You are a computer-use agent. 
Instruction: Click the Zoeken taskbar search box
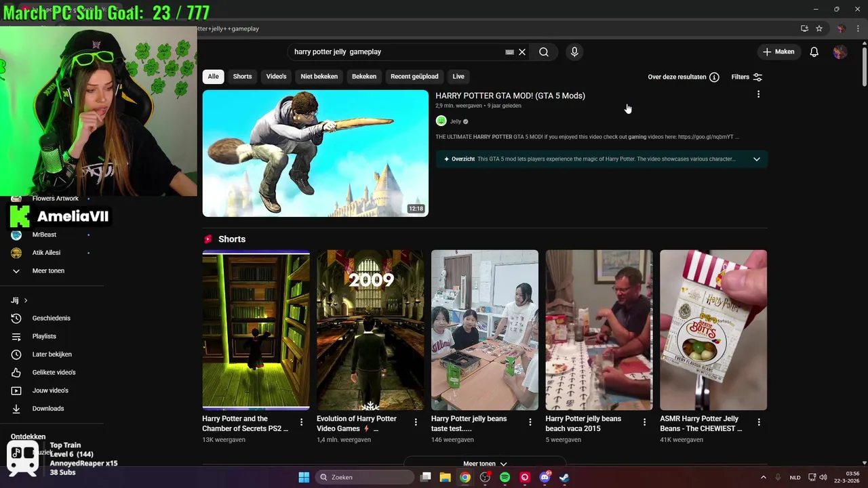coord(365,477)
